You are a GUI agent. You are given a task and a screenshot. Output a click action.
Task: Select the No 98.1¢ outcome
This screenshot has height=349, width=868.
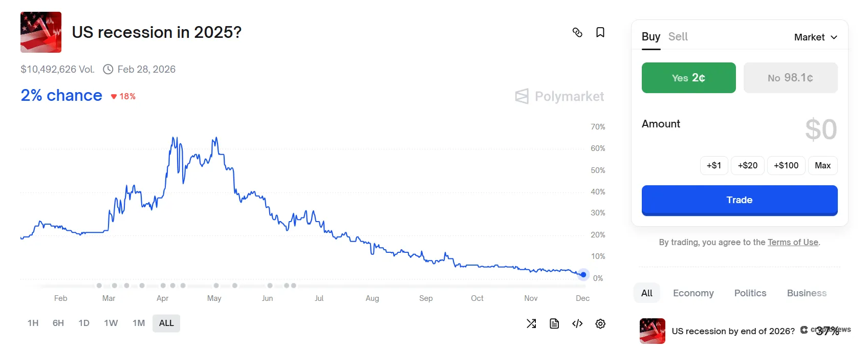(790, 78)
